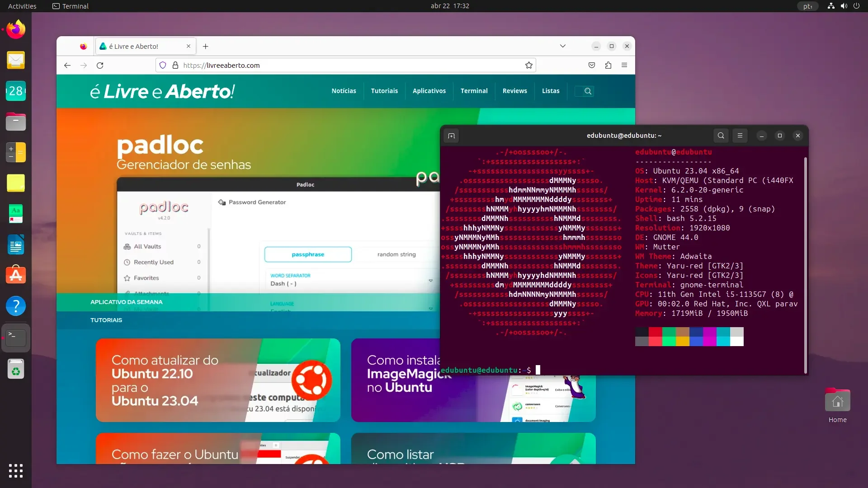Image resolution: width=868 pixels, height=488 pixels.
Task: Show all applications grid
Action: coord(16,470)
